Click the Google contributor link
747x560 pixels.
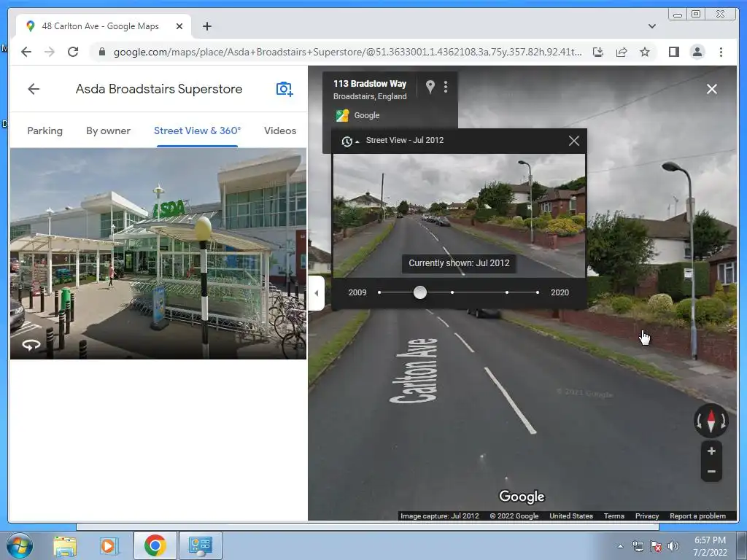(367, 115)
